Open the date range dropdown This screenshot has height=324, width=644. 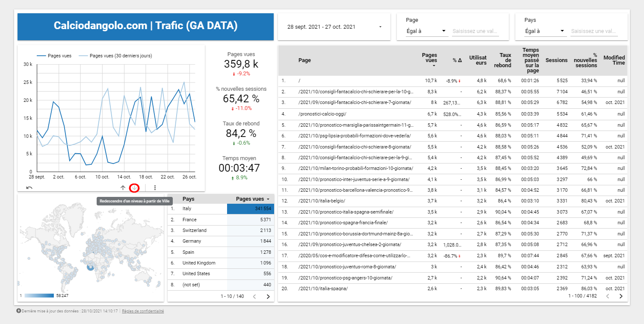tap(334, 27)
